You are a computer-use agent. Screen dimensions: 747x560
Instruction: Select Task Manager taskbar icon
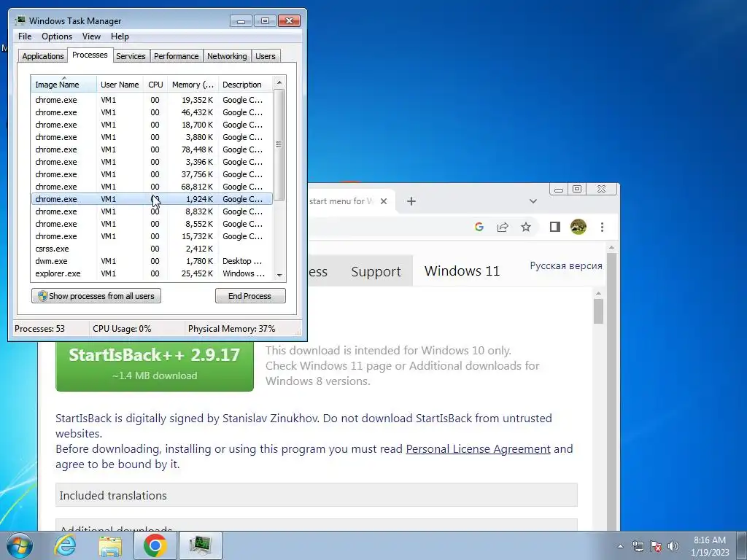tap(200, 545)
